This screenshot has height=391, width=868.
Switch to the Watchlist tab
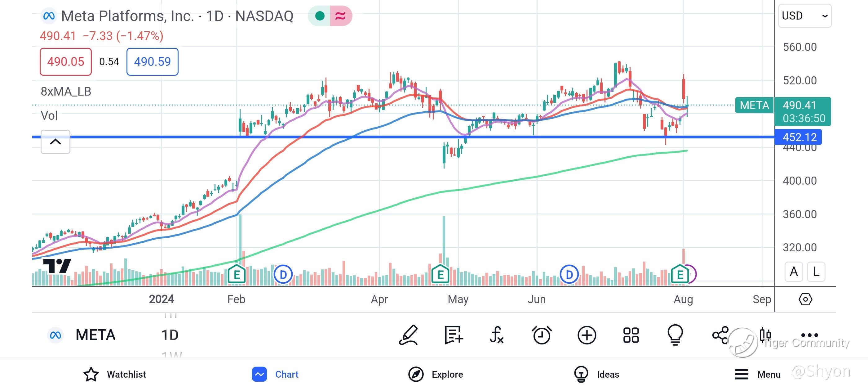(x=115, y=374)
